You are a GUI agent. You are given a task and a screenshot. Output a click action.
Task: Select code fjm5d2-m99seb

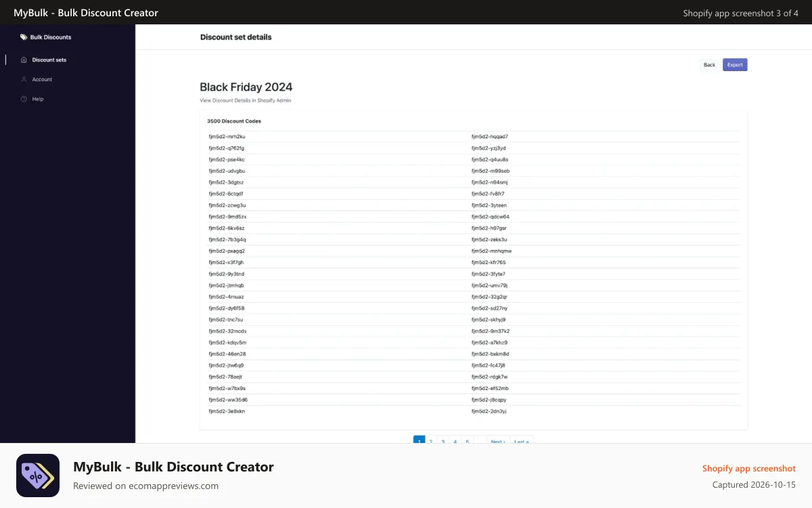coord(491,171)
